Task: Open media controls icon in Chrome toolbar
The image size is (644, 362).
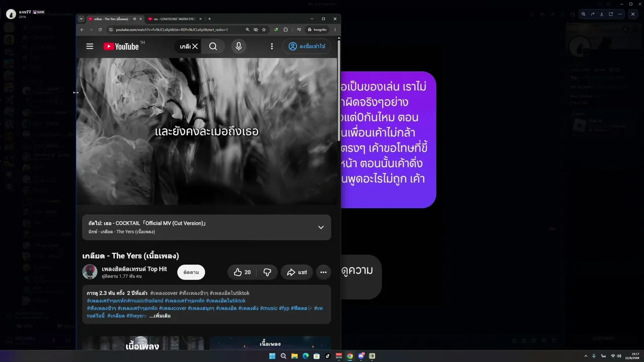Action: [x=299, y=30]
